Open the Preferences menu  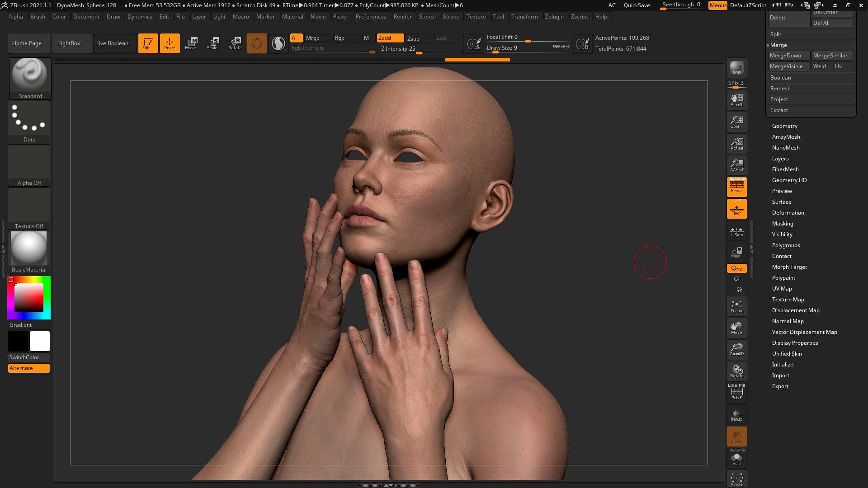pyautogui.click(x=371, y=17)
